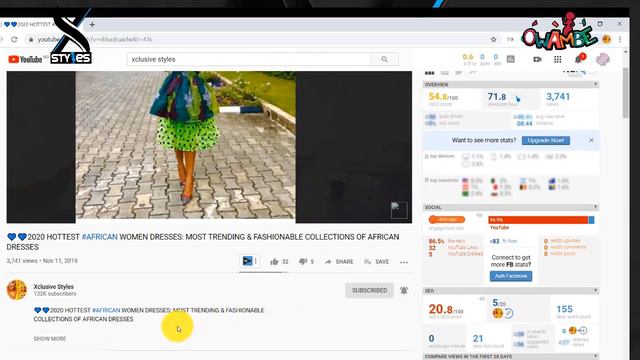Image resolution: width=640 pixels, height=360 pixels.
Task: Select the vidIQ trend line view tab
Action: (472, 72)
